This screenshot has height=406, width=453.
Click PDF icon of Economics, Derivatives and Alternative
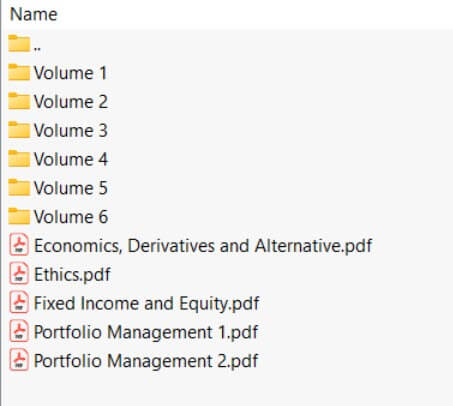19,245
